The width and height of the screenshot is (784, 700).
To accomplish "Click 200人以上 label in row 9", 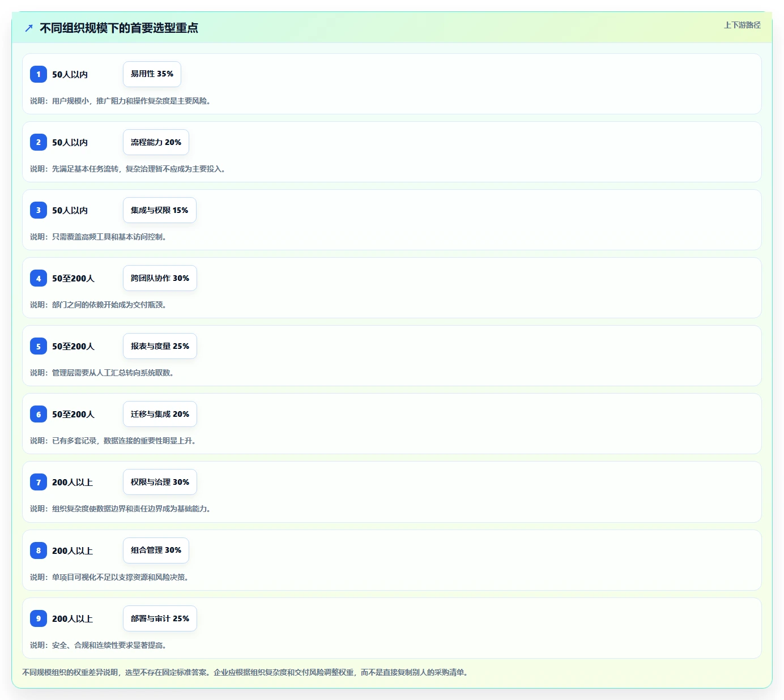I will (x=73, y=618).
